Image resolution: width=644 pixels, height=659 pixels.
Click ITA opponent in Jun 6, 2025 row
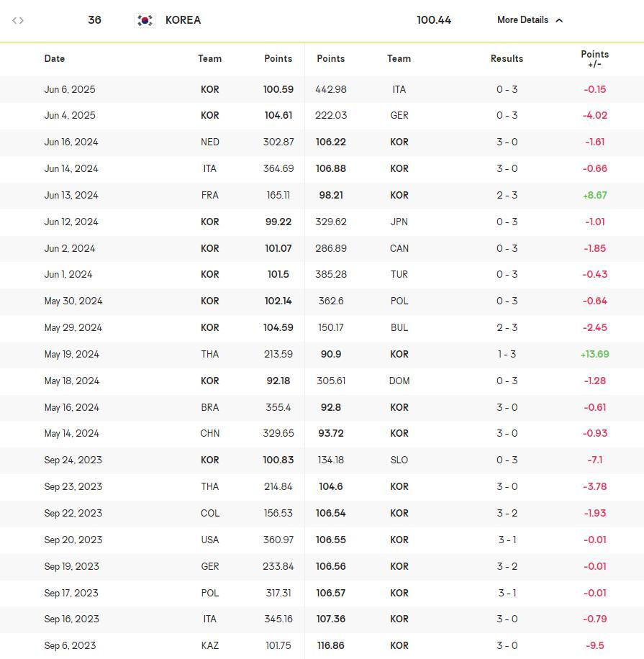[x=399, y=89]
